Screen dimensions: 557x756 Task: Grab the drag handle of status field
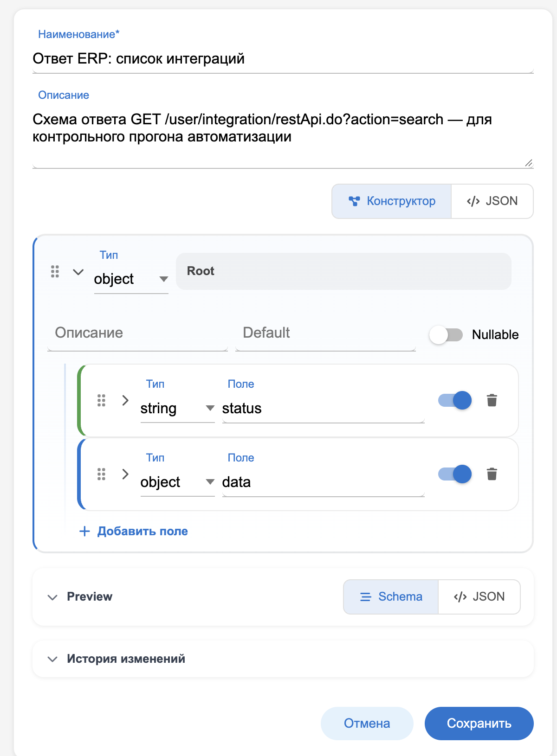pos(101,400)
